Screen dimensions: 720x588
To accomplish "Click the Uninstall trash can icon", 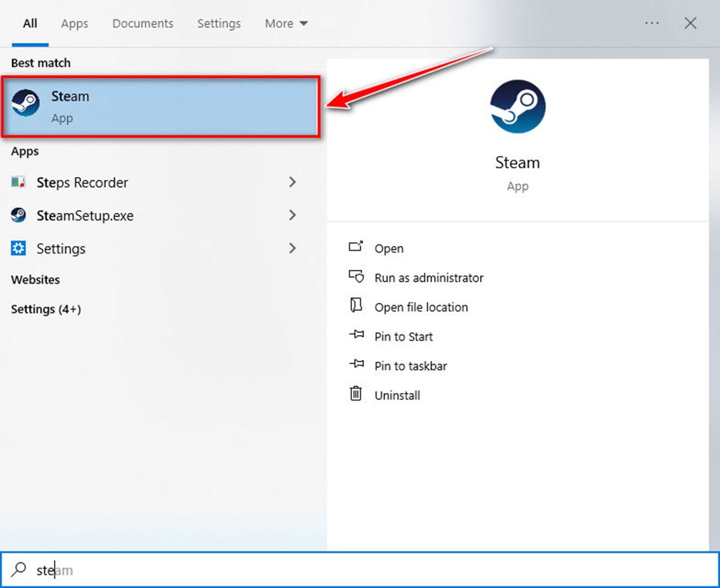I will pos(356,394).
